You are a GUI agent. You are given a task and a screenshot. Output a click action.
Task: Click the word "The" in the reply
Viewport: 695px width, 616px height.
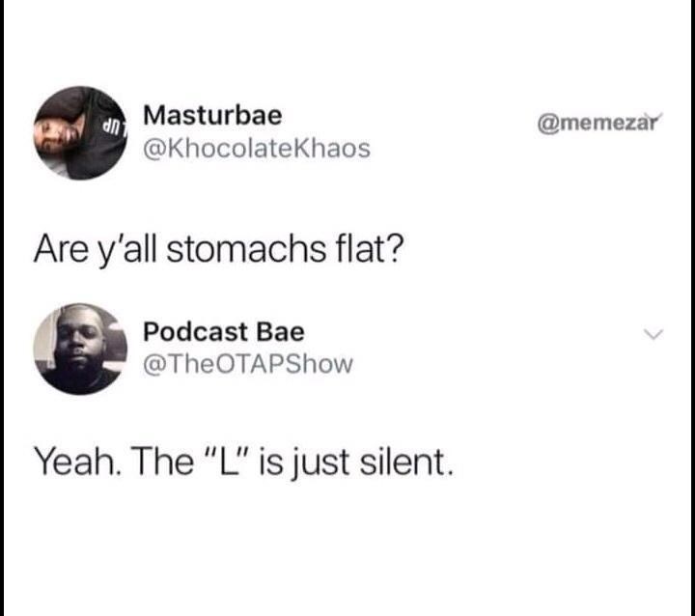click(162, 462)
